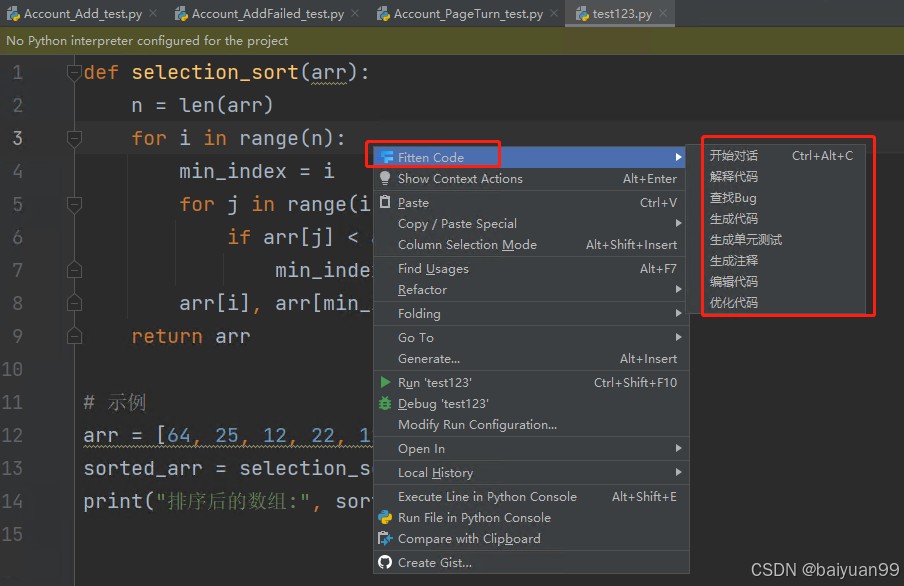Expand the Go To submenu arrow

click(679, 337)
